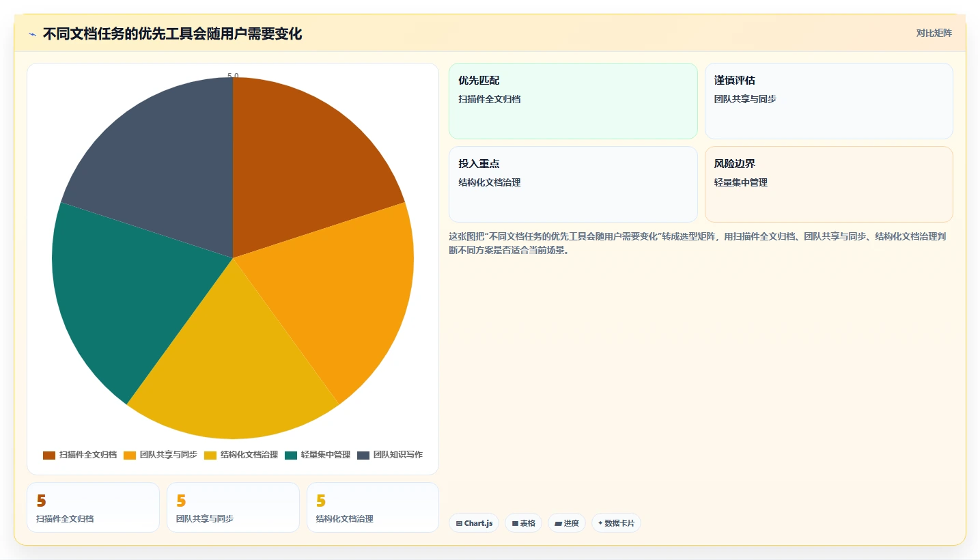
Task: Click the Chart.js tag icon
Action: [x=459, y=524]
